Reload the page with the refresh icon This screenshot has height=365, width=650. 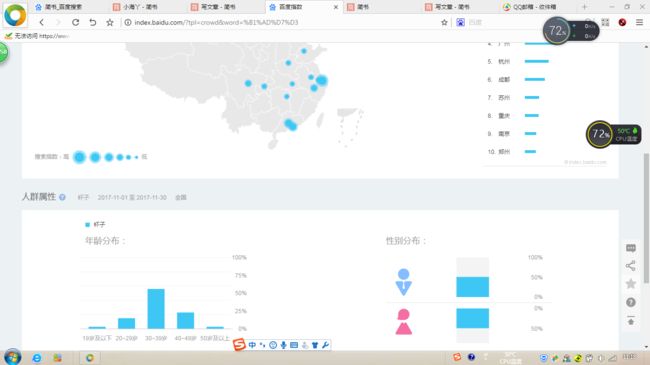click(x=75, y=22)
